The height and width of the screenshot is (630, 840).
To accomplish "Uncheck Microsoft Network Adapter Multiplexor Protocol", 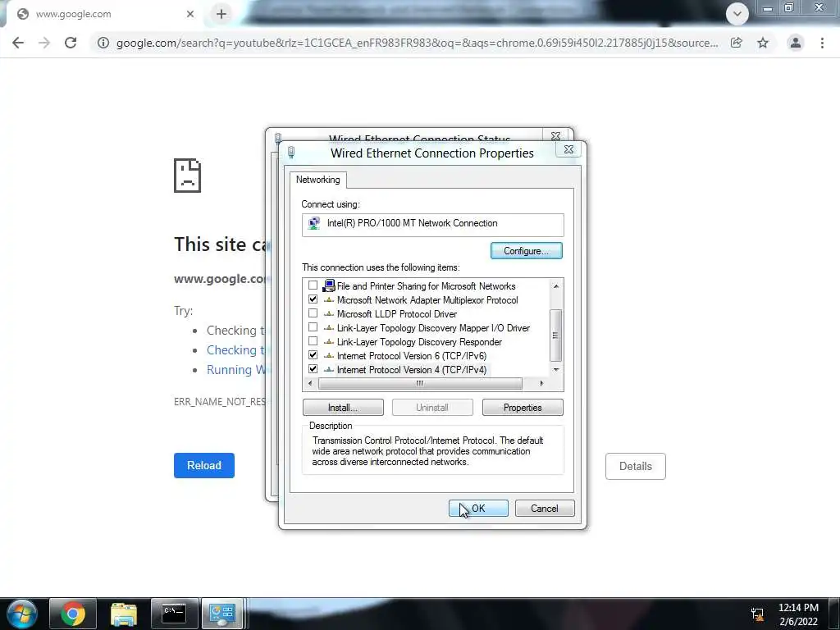I will [x=313, y=299].
